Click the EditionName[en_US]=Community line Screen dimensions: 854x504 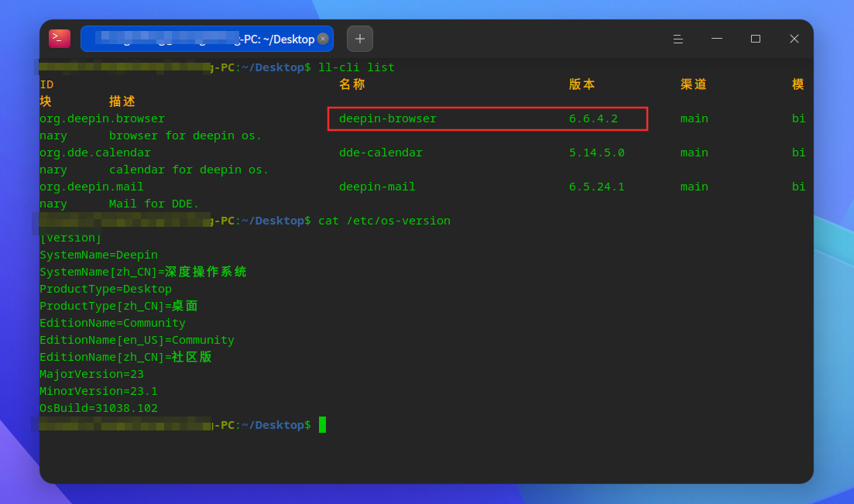pyautogui.click(x=137, y=340)
